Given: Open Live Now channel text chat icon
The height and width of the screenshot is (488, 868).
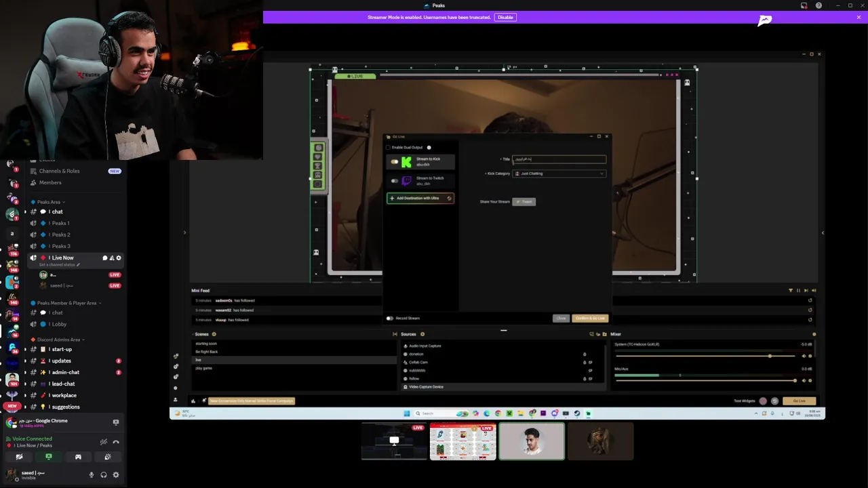Looking at the screenshot, I should point(104,258).
